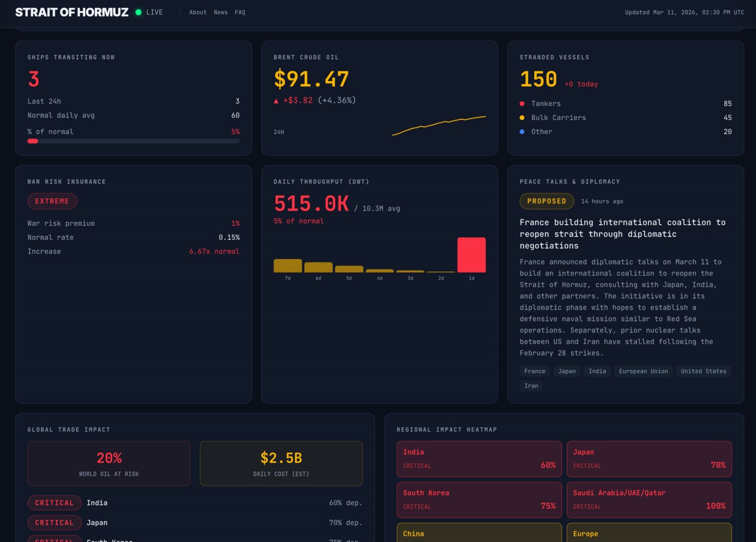Viewport: 756px width, 542px height.
Task: Click the 7d throughput bar
Action: click(288, 266)
